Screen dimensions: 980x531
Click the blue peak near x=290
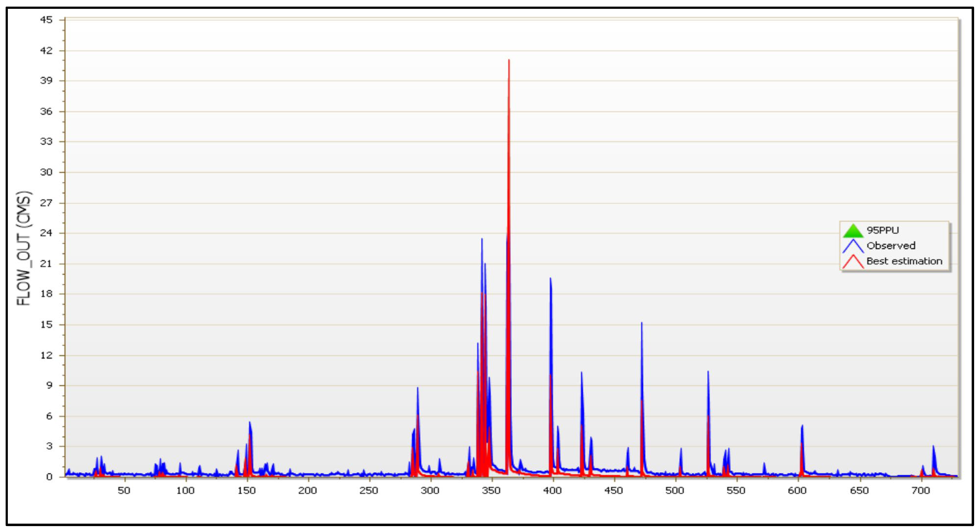click(x=417, y=389)
